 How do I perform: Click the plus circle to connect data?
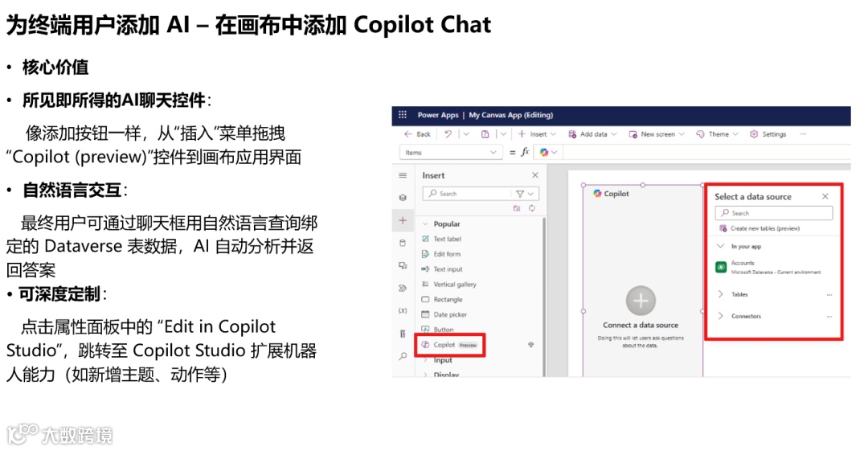641,301
